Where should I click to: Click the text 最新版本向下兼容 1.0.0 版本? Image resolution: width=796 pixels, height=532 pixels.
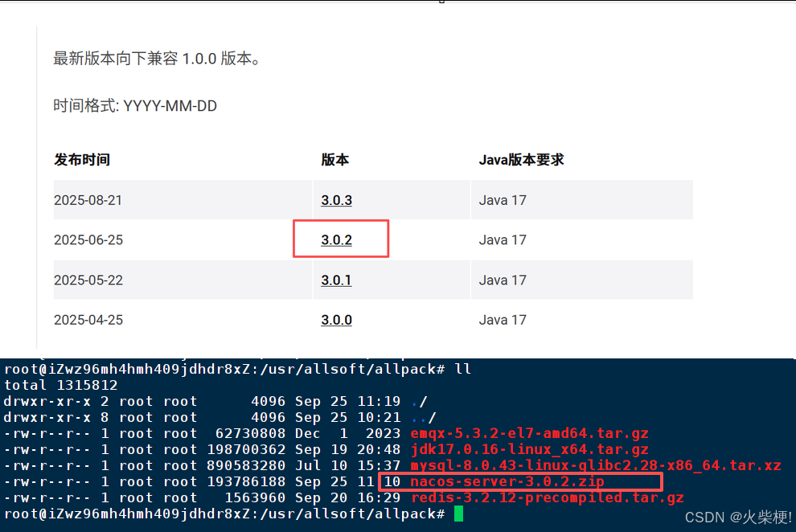point(158,59)
